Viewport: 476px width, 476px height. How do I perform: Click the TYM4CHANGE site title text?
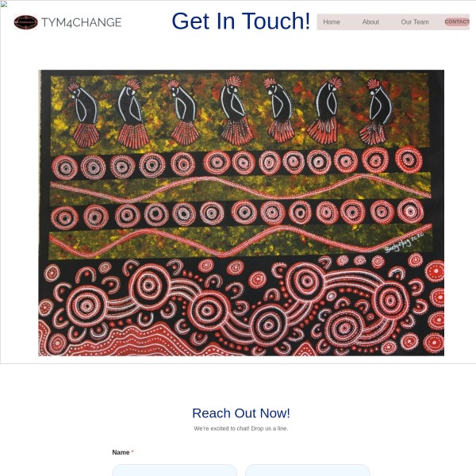82,22
